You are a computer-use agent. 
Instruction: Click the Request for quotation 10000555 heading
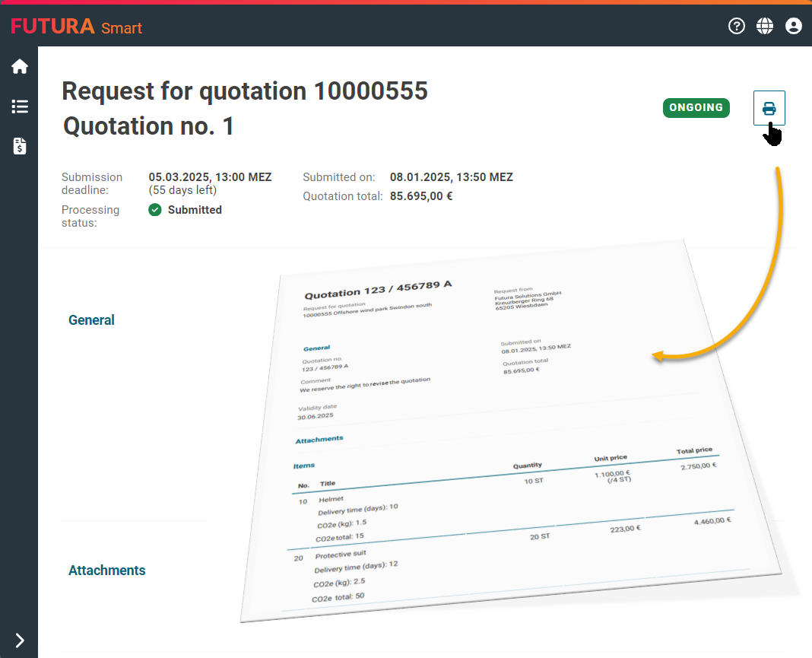point(244,91)
